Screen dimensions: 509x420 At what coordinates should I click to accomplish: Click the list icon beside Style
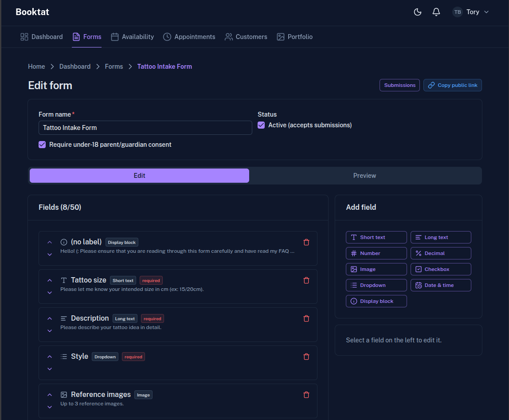[x=64, y=357]
